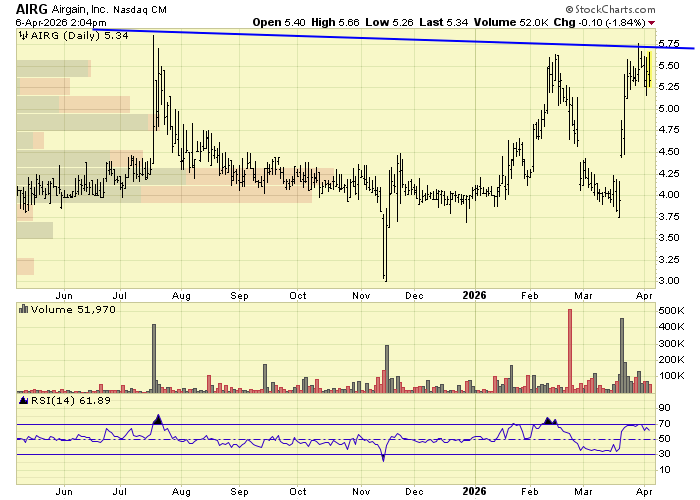Click the 90 RSI axis label
Viewport: 700px width, 500px height.
pos(665,408)
